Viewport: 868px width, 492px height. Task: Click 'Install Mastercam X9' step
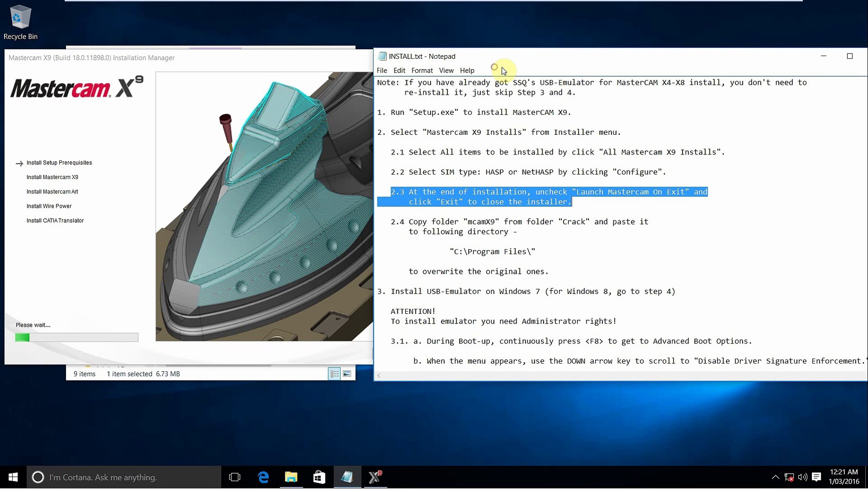52,177
